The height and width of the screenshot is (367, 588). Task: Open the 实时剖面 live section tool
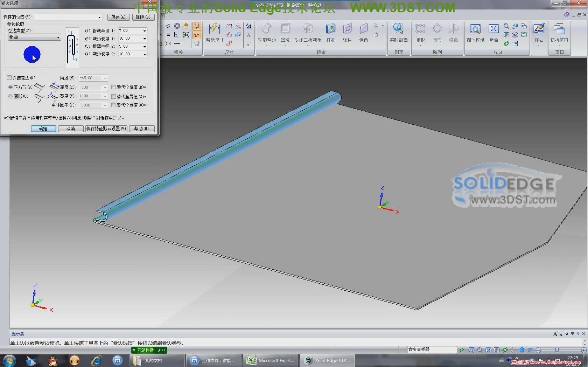[x=399, y=33]
